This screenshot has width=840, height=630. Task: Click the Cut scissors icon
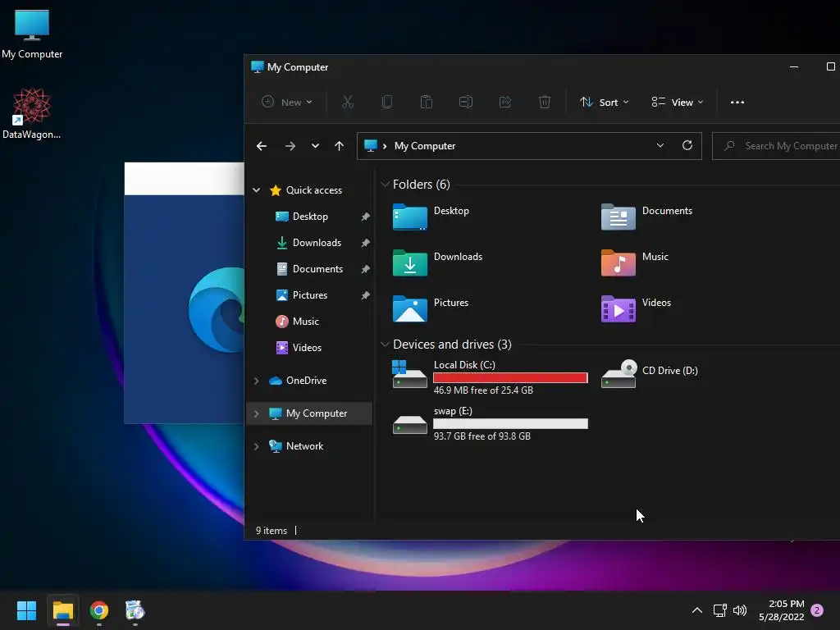point(348,102)
